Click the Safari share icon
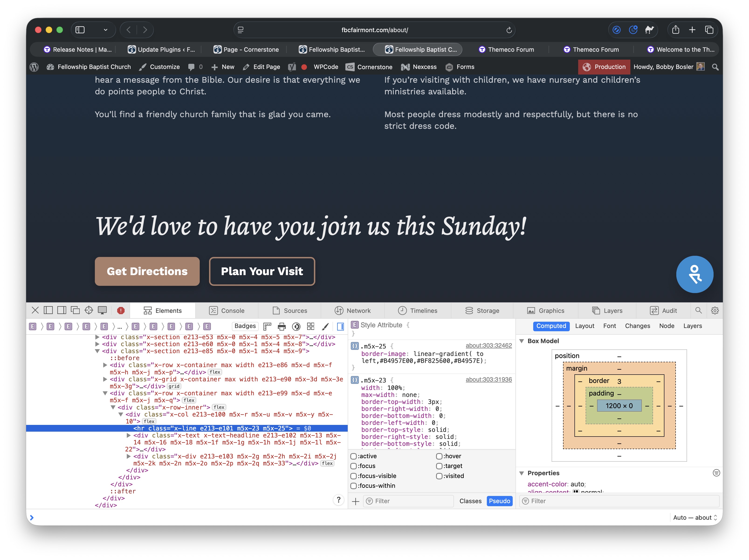The image size is (749, 560). [676, 30]
